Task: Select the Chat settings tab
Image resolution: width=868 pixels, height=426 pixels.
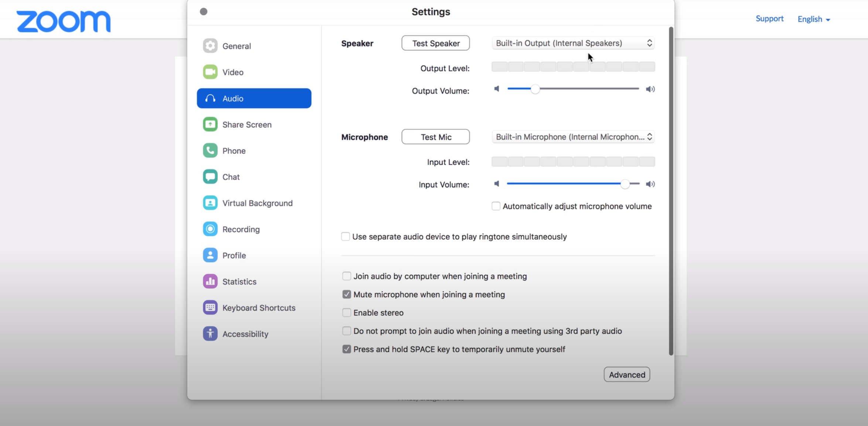Action: pyautogui.click(x=231, y=177)
